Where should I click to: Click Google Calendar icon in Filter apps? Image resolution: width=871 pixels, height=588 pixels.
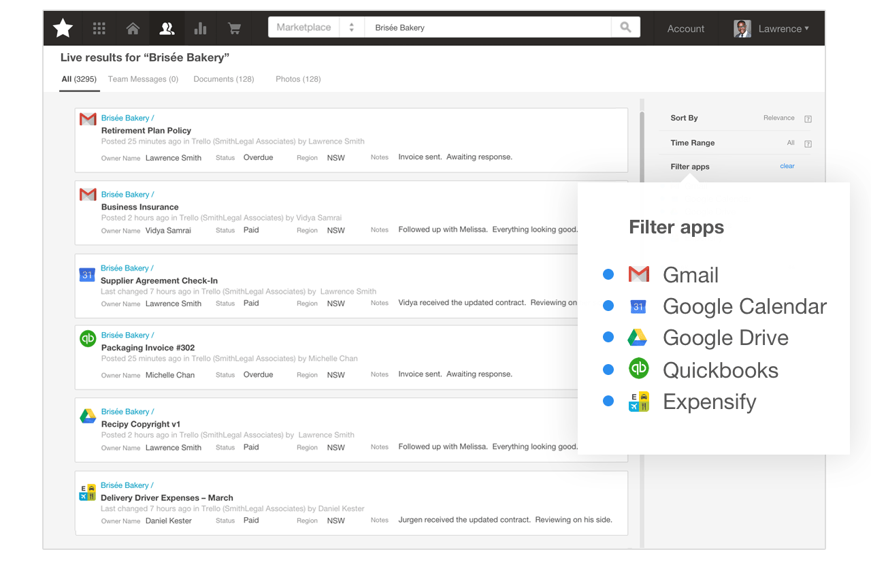tap(638, 306)
